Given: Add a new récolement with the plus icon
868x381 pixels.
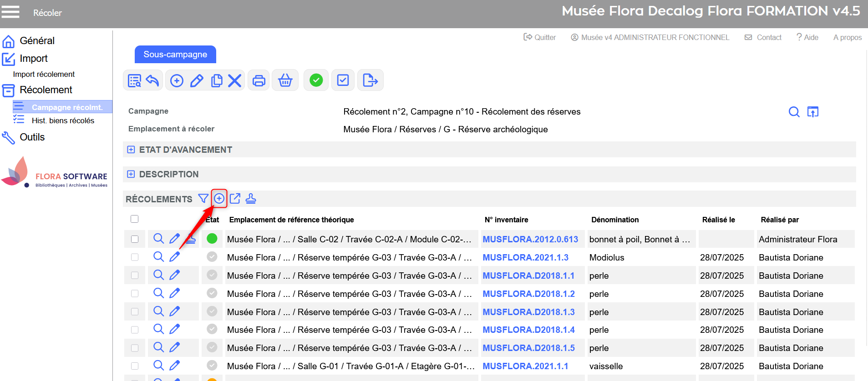Looking at the screenshot, I should coord(219,199).
